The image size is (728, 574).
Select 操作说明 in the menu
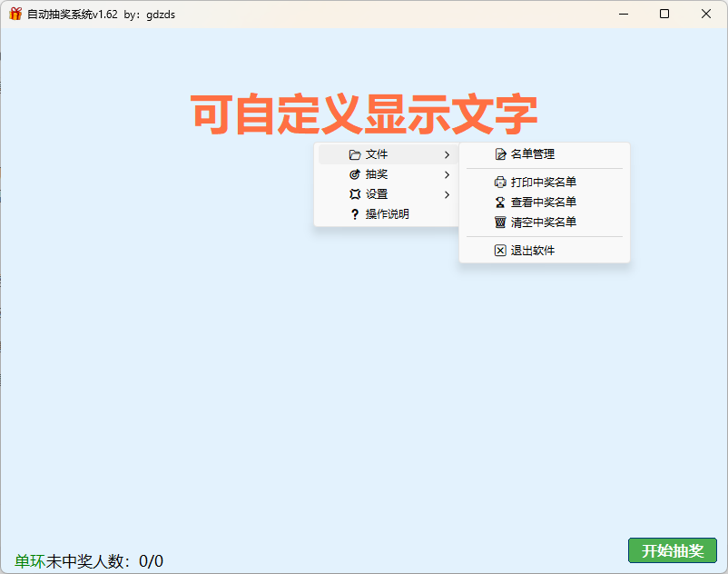coord(388,214)
